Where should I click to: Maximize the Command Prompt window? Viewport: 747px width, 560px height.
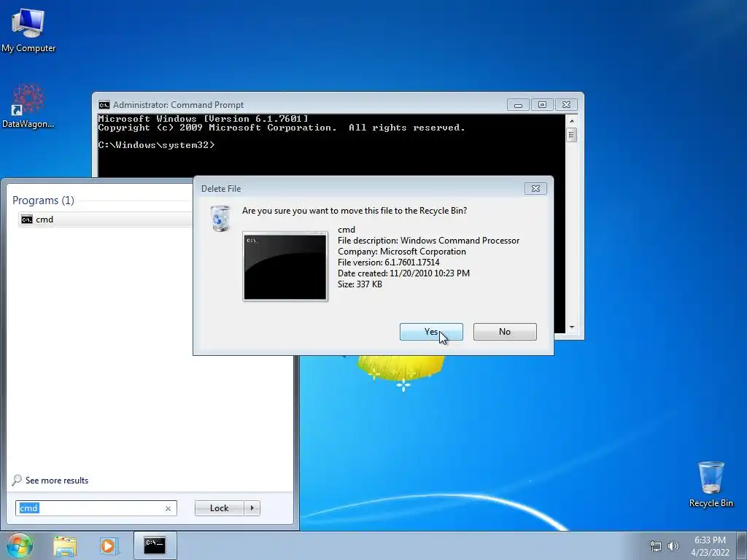point(542,105)
